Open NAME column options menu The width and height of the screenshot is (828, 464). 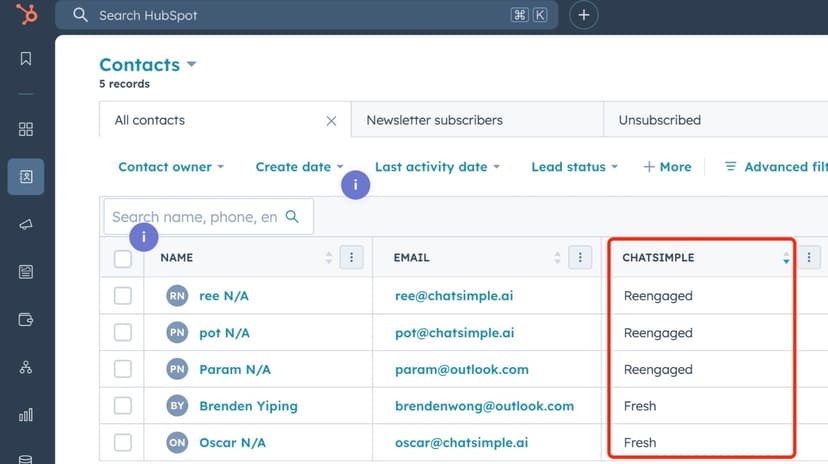pyautogui.click(x=351, y=257)
